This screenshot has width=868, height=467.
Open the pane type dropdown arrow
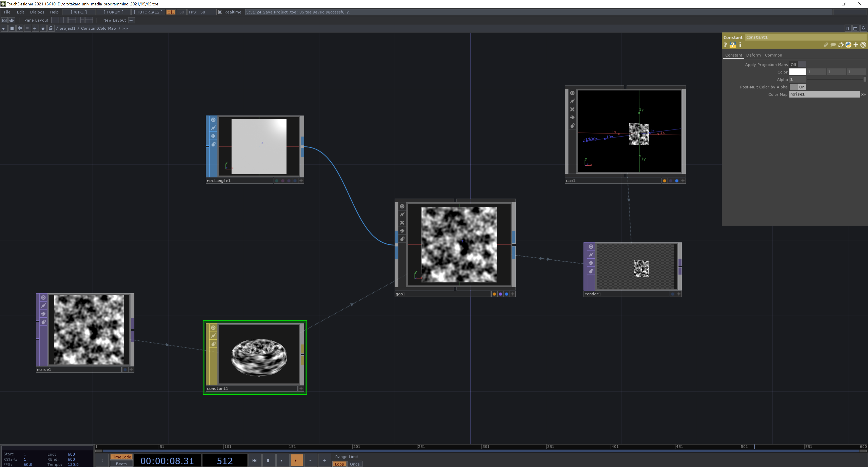(4, 28)
